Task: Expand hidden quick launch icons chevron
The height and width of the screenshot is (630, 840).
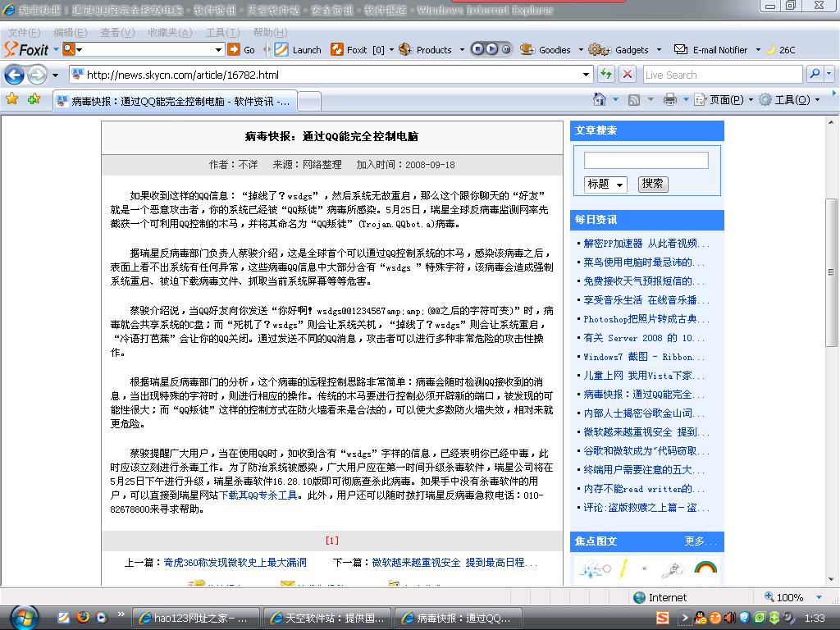Action: pyautogui.click(x=121, y=614)
